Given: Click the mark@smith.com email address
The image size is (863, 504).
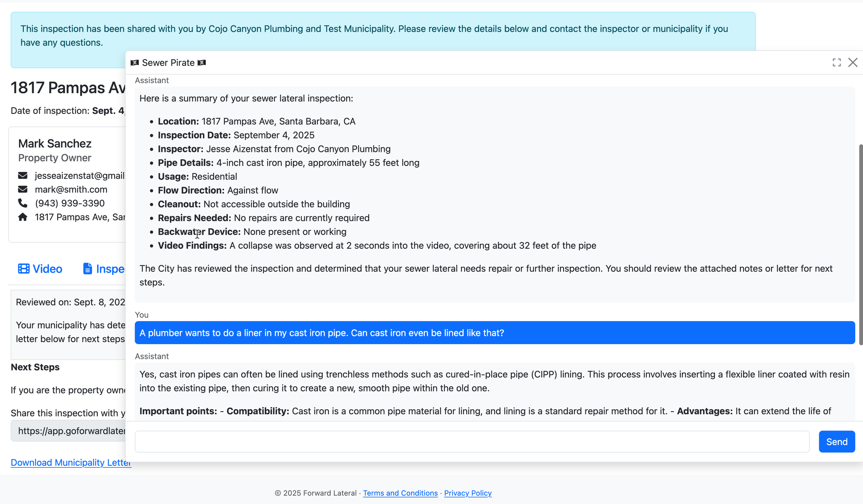Looking at the screenshot, I should click(x=71, y=190).
